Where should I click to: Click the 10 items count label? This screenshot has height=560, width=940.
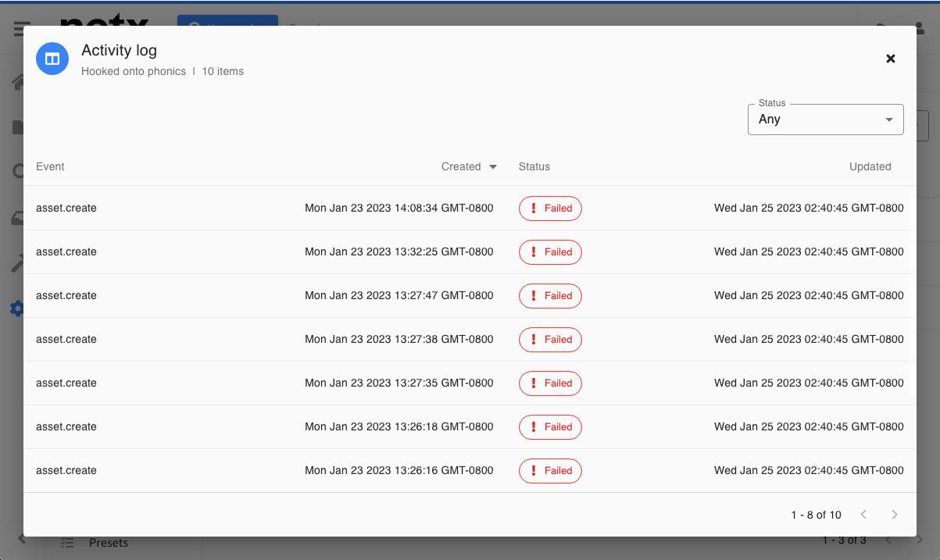(223, 71)
